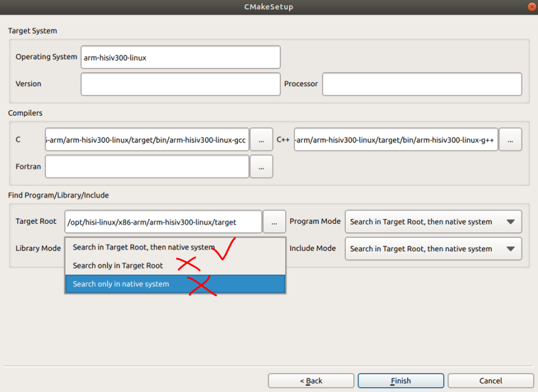Open the Include Mode dropdown
This screenshot has width=538, height=392.
(x=433, y=249)
